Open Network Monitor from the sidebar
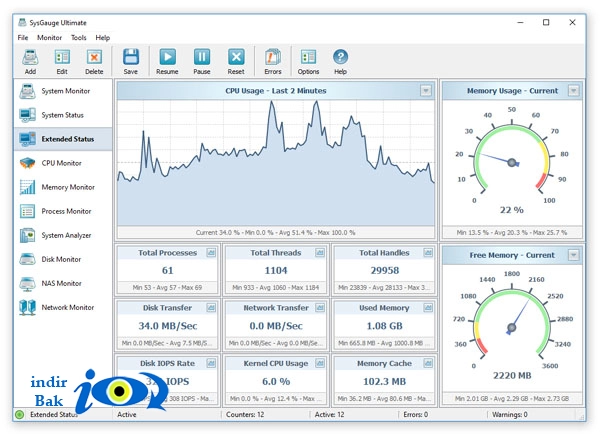Screen dimensions: 600x437 point(63,308)
